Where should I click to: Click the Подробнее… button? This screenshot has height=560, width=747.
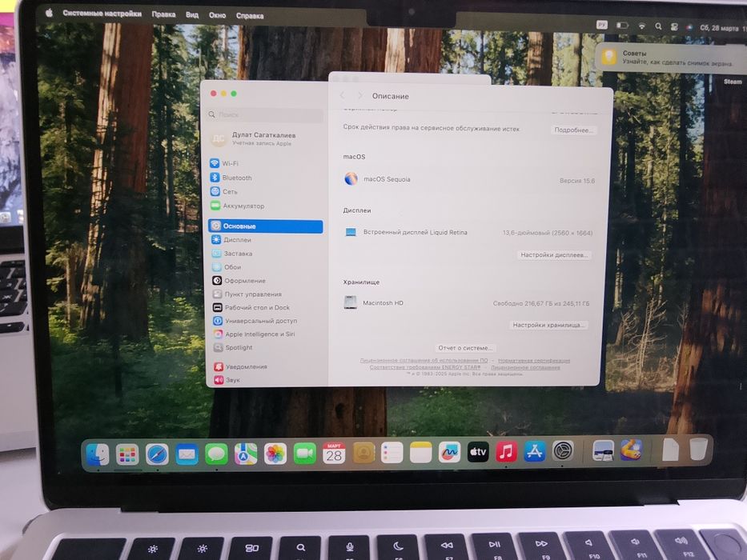coord(573,130)
